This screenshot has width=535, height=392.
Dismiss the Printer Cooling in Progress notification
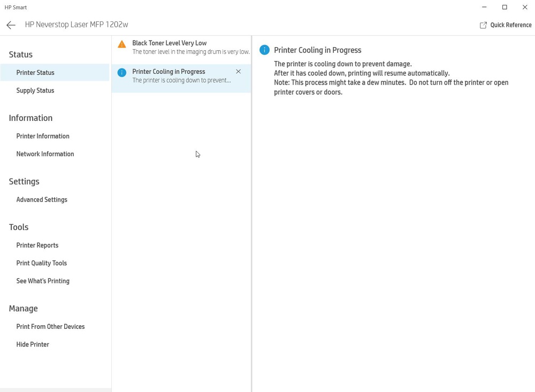coord(239,72)
